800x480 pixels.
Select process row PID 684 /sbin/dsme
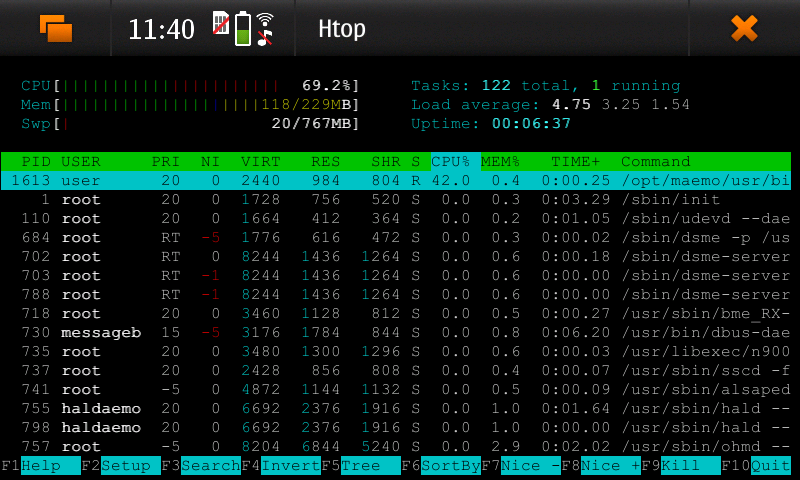click(x=396, y=238)
